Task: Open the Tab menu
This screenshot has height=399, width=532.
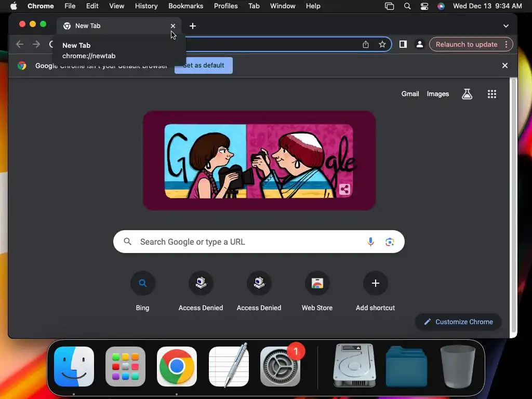Action: (x=254, y=6)
